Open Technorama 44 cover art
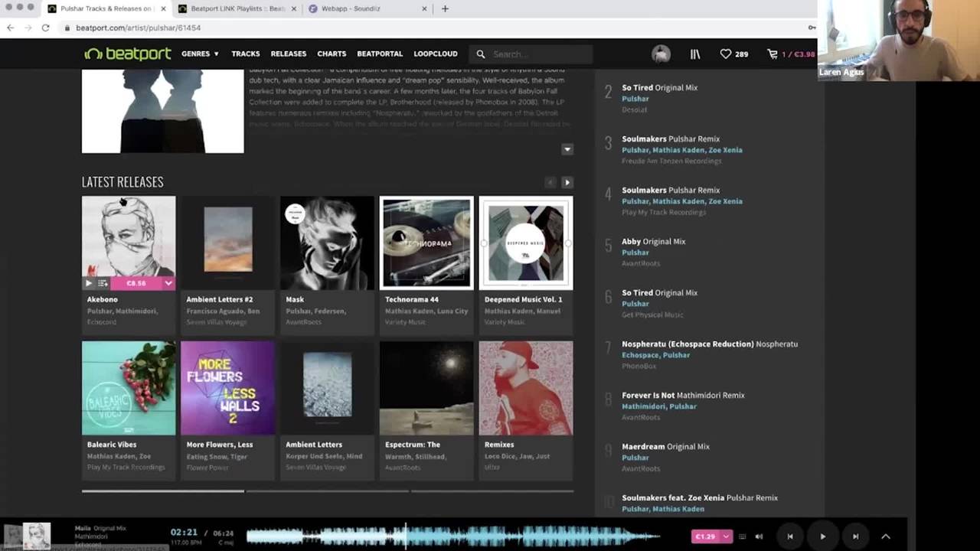 [426, 243]
